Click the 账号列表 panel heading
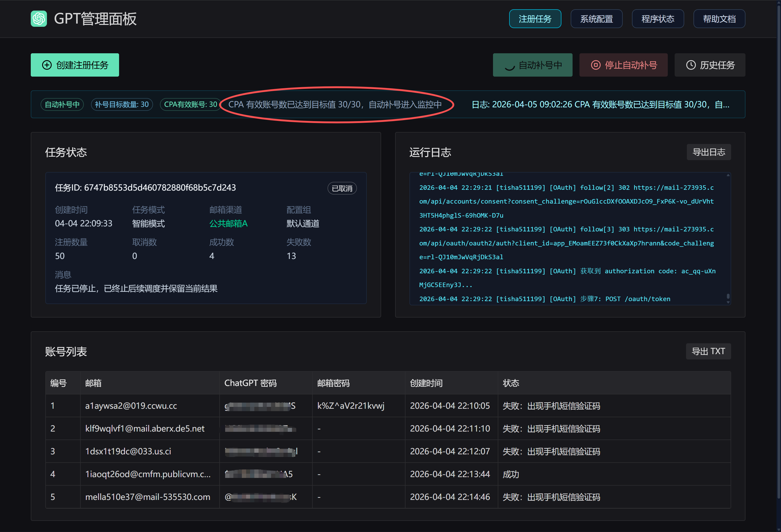This screenshot has width=781, height=532. coord(66,351)
